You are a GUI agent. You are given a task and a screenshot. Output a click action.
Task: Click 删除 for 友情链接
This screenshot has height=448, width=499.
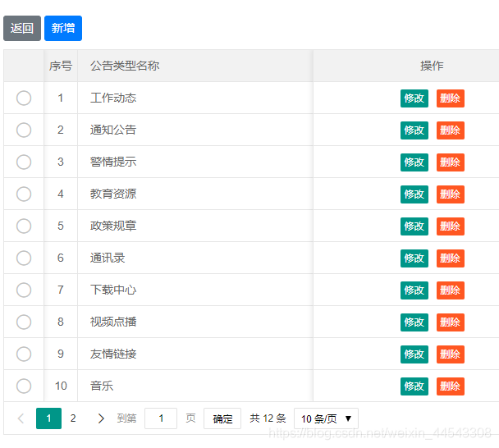451,354
